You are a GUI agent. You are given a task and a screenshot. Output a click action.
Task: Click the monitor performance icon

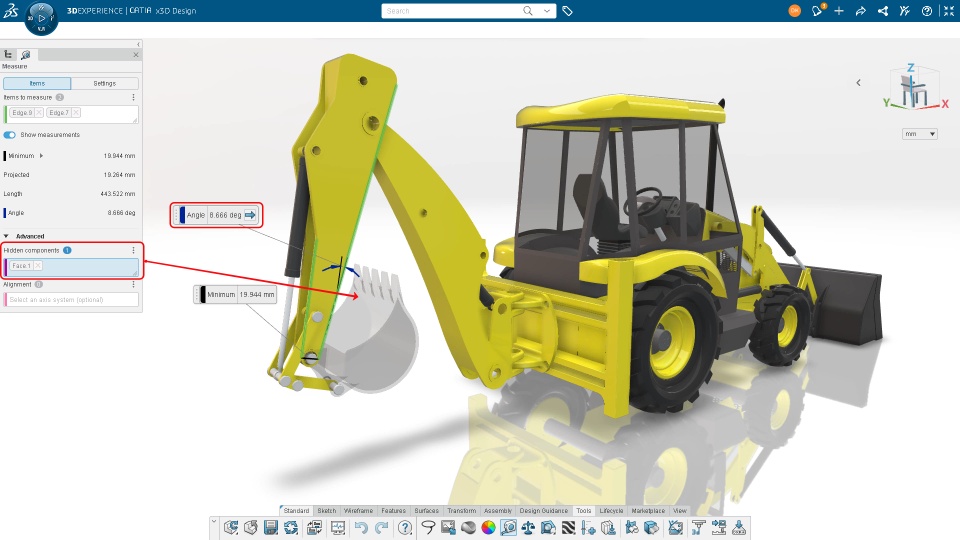point(338,527)
